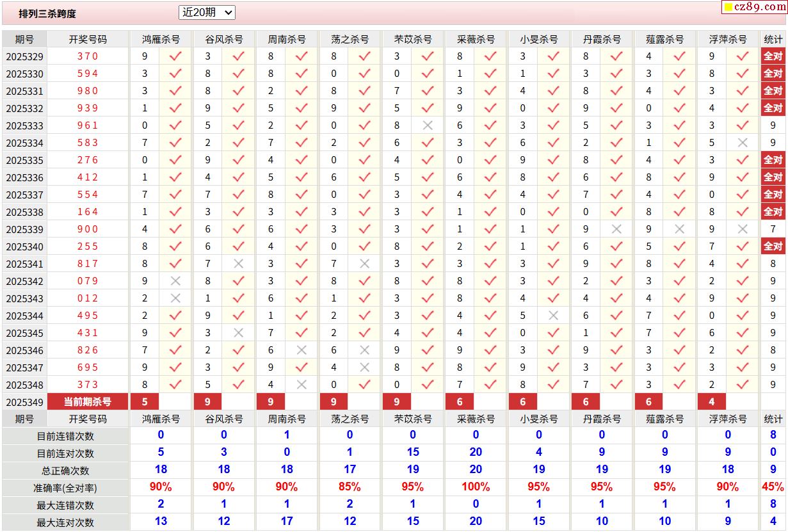The width and height of the screenshot is (788, 532).
Task: Click 周南杀号 gray X in row 2025348
Action: 302,385
